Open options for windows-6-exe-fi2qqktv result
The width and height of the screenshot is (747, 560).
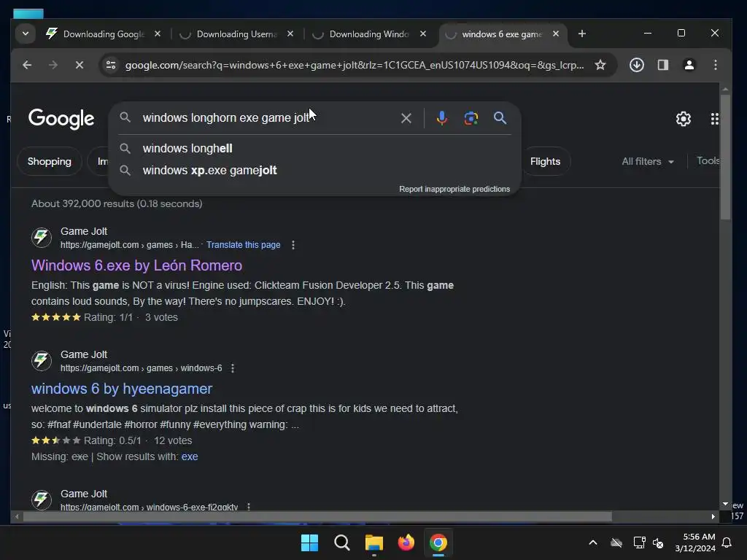pos(249,507)
